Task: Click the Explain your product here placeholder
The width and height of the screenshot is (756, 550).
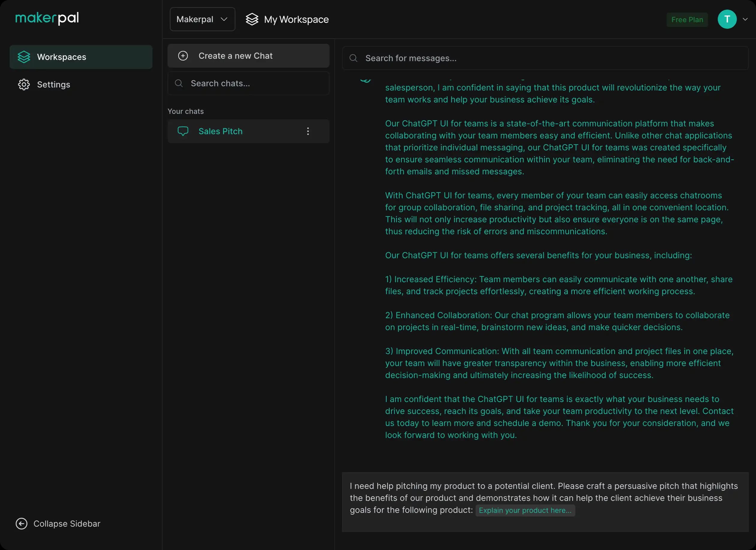Action: pyautogui.click(x=525, y=510)
